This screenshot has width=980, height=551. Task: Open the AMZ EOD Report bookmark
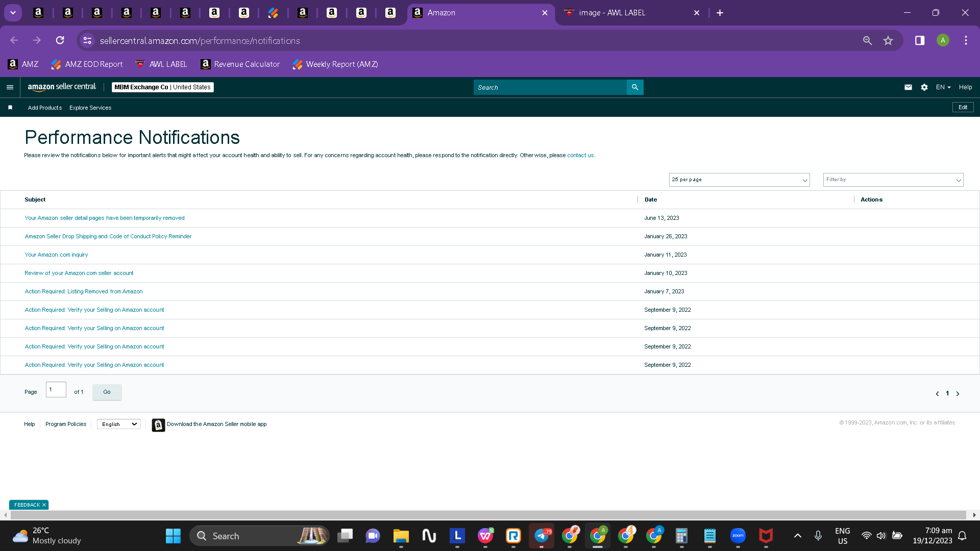(x=87, y=64)
